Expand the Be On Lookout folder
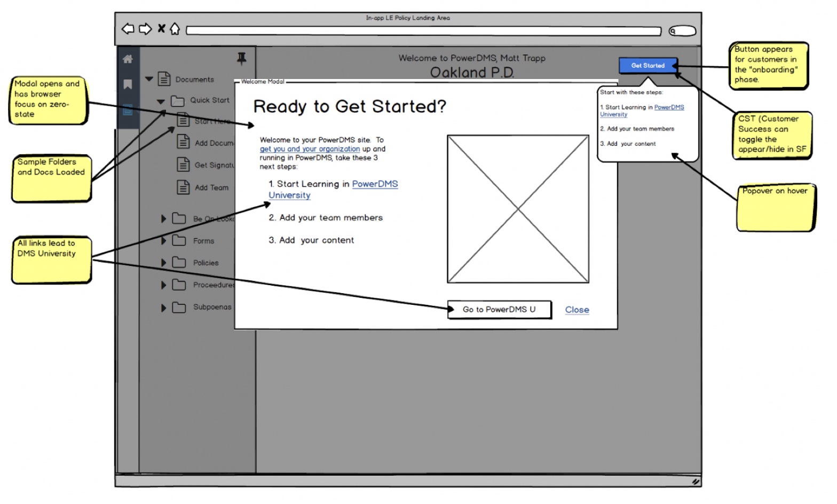Image resolution: width=837 pixels, height=504 pixels. pos(164,219)
